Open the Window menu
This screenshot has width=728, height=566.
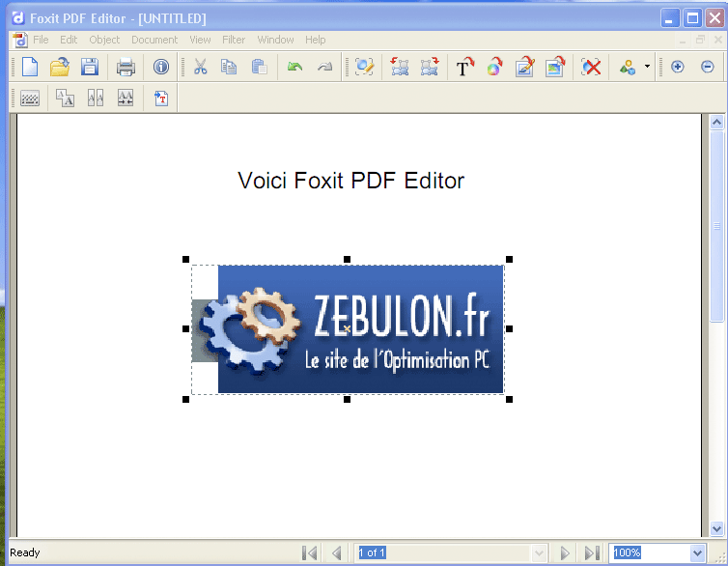click(276, 40)
